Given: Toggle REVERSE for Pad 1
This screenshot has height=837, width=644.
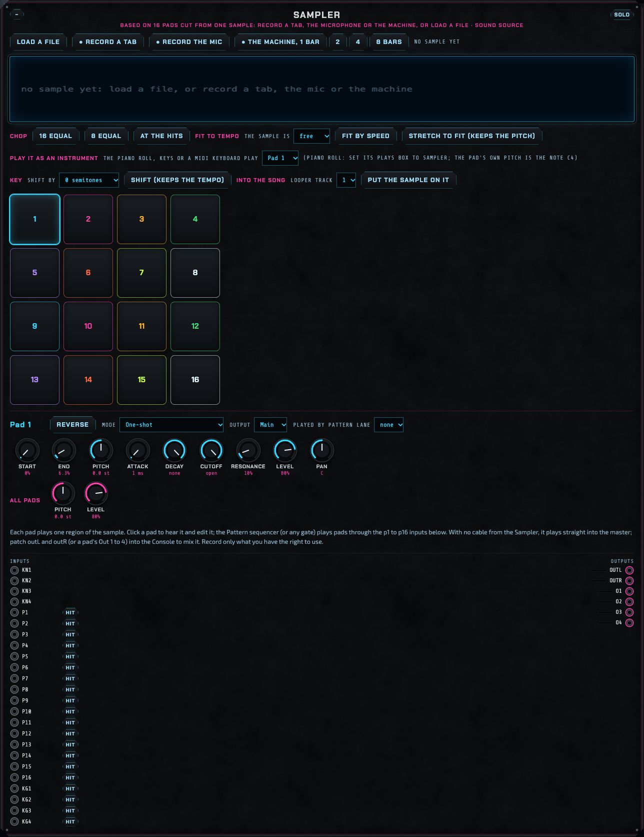Looking at the screenshot, I should tap(72, 425).
